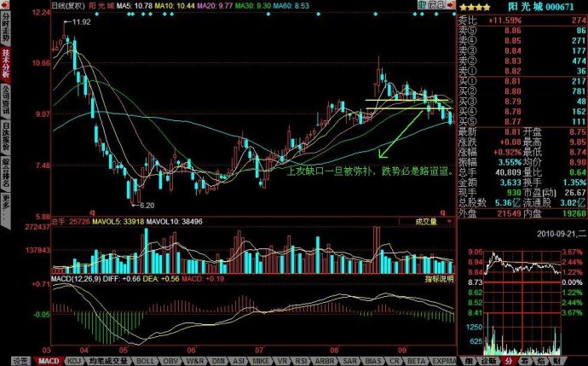Open the 成交量 dropdown in volume panel
Image resolution: width=588 pixels, height=366 pixels.
427,222
